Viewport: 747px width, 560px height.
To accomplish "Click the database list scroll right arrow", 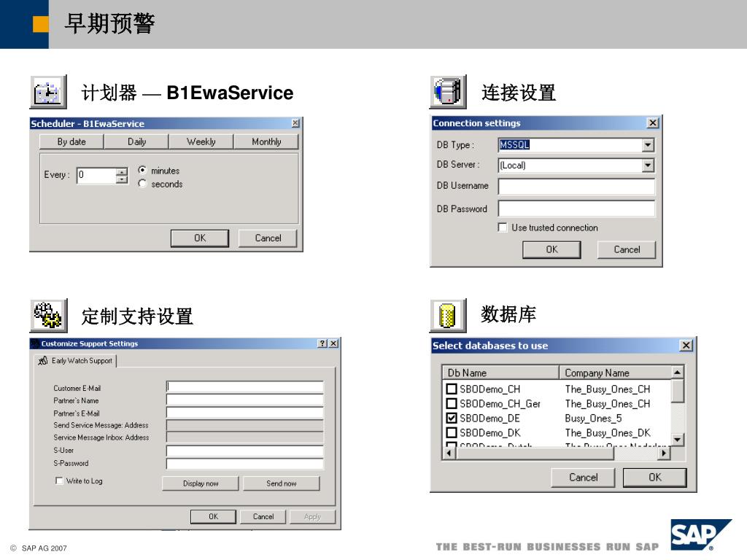I will pos(664,454).
